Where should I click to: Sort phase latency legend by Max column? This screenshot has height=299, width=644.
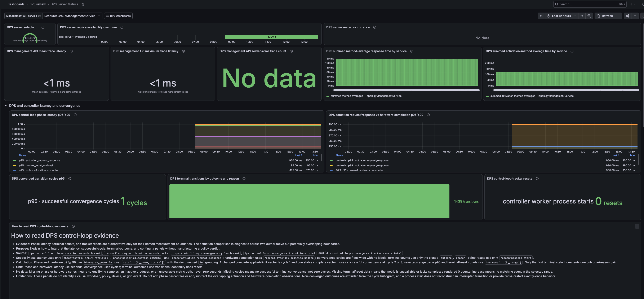316,156
